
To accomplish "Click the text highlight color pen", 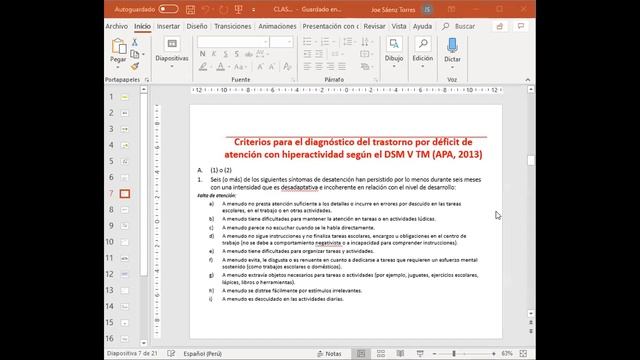I will click(203, 67).
